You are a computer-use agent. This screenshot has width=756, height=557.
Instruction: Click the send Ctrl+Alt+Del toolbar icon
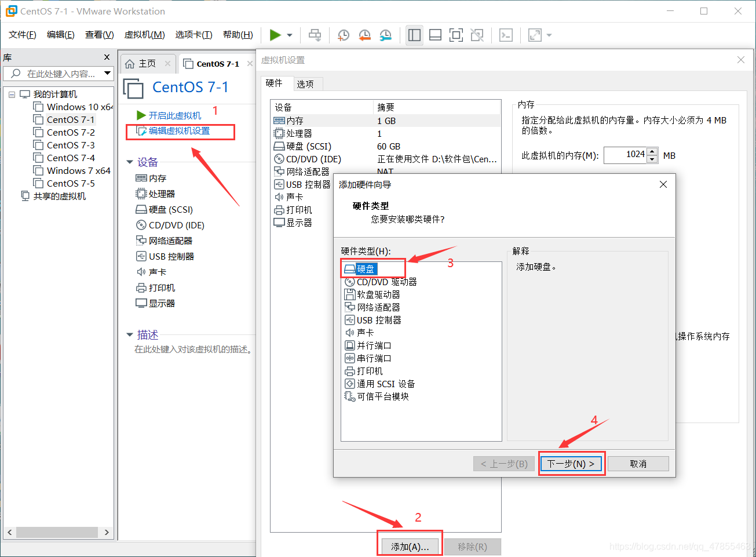point(315,35)
